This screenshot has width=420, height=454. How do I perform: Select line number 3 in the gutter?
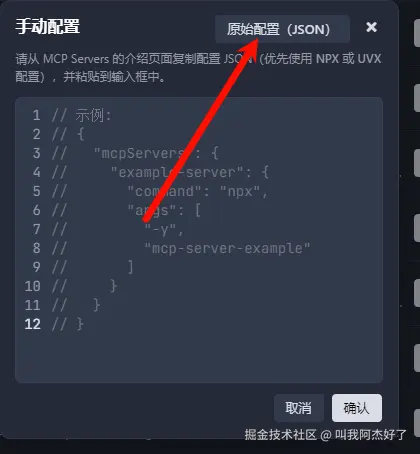(36, 153)
